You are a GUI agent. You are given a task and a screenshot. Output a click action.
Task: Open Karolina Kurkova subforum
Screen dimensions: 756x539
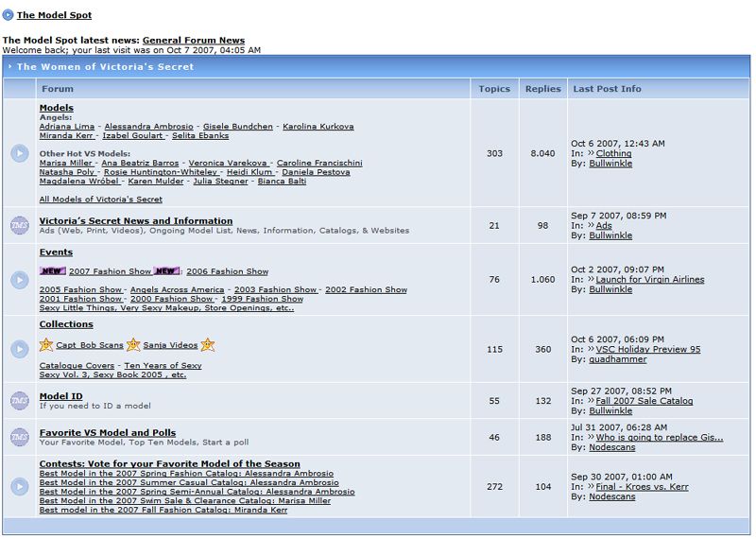coord(318,127)
